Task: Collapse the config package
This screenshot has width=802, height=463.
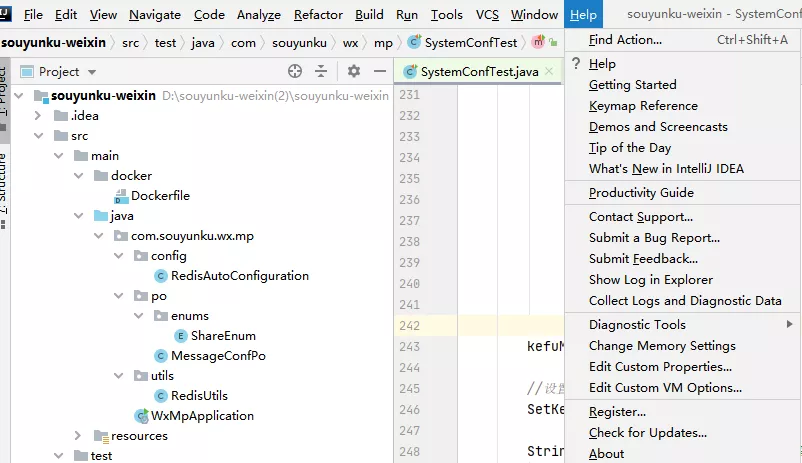Action: point(119,256)
